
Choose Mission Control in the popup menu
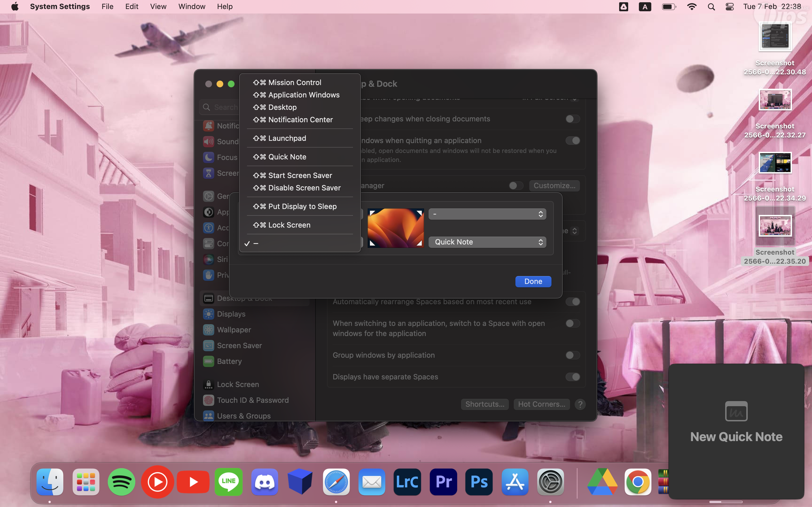[294, 83]
